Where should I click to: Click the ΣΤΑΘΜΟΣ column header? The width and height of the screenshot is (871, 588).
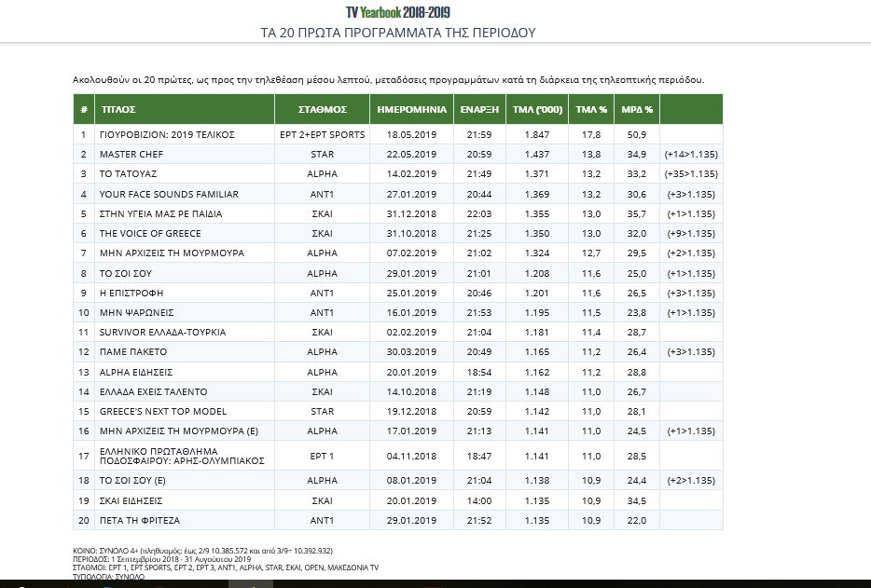[x=323, y=109]
